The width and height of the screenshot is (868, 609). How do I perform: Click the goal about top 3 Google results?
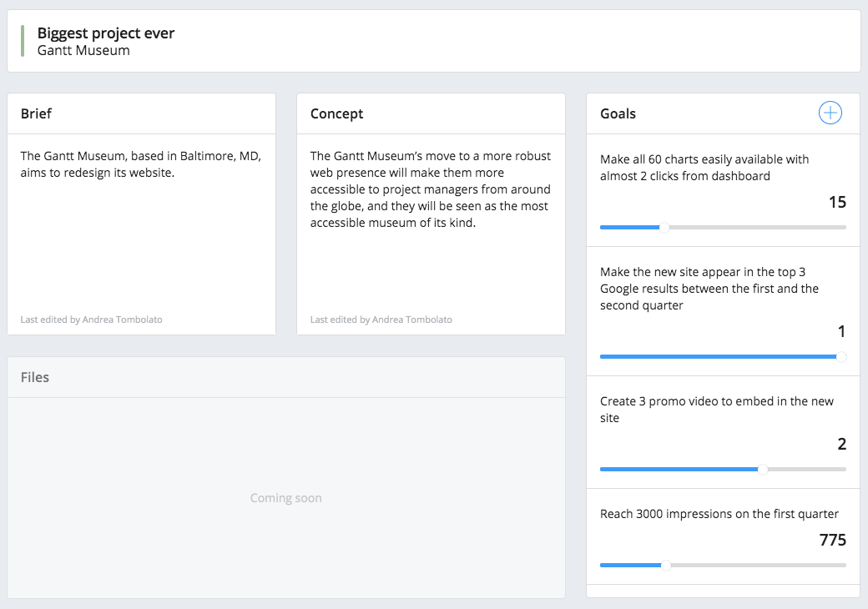tap(709, 289)
